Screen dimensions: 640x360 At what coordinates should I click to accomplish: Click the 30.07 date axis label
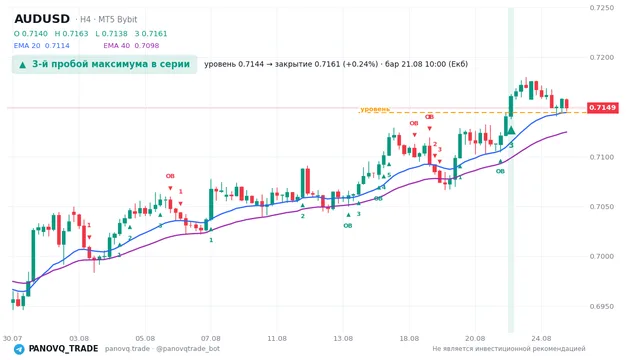click(12, 338)
